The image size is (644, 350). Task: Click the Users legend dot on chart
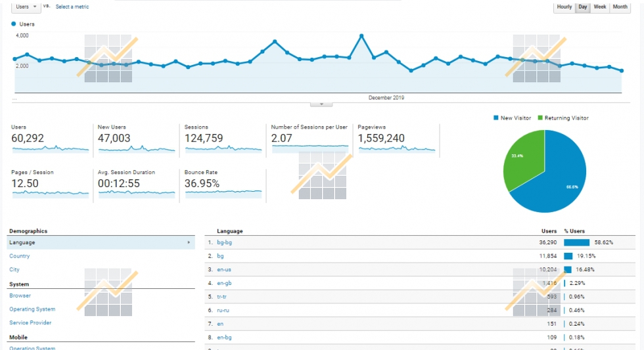(x=14, y=24)
